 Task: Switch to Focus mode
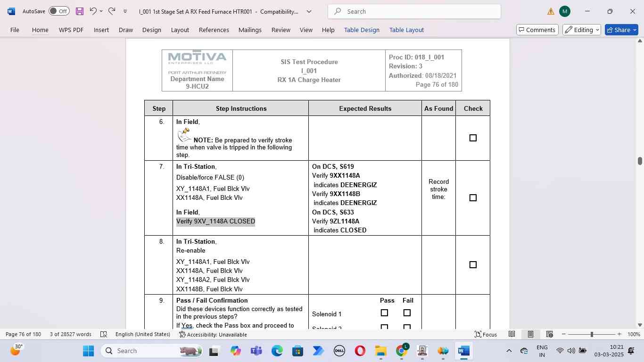(486, 334)
